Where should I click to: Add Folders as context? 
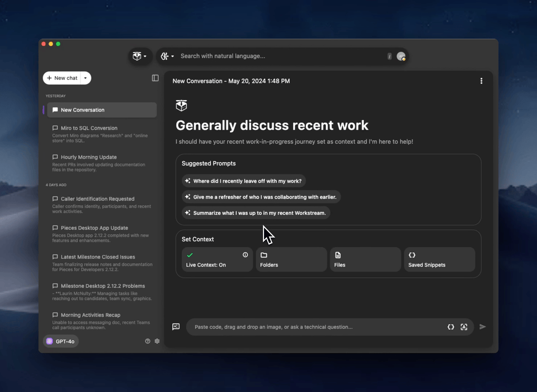click(x=291, y=260)
